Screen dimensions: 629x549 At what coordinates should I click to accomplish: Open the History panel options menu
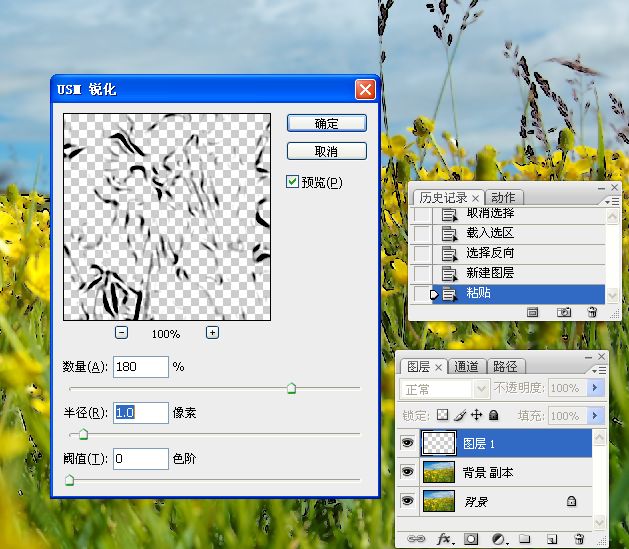point(613,201)
